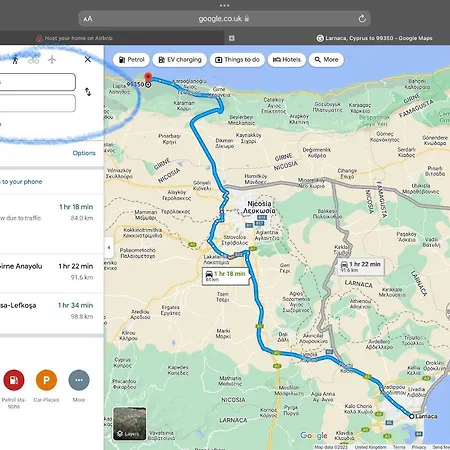Viewport: 450px width, 450px height.
Task: Select cycling travel mode icon
Action: (34, 60)
